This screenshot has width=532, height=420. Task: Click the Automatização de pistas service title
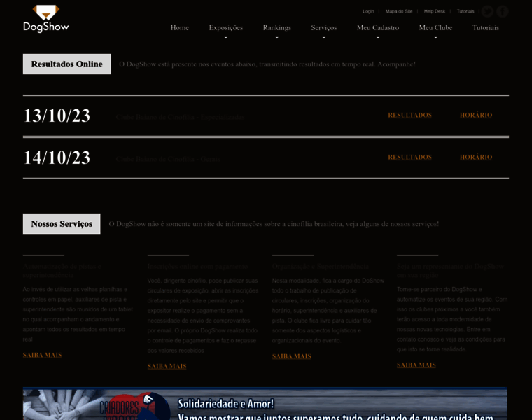click(x=62, y=271)
